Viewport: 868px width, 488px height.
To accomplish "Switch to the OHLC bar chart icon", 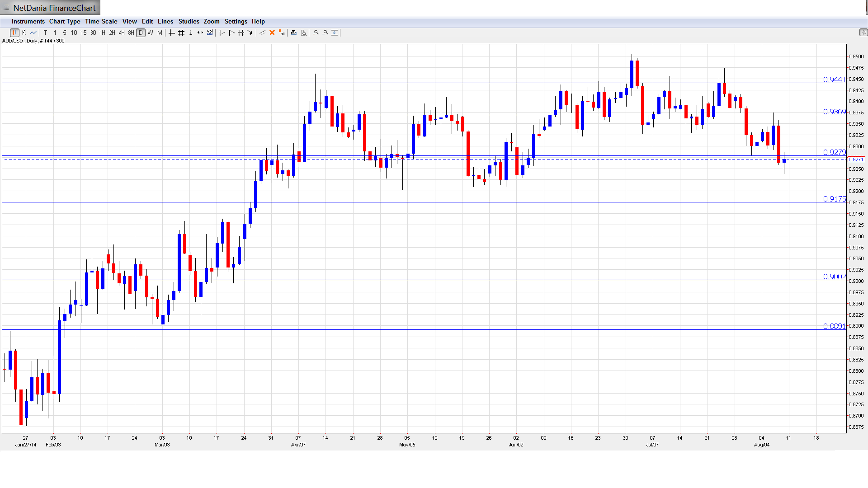I will (24, 33).
